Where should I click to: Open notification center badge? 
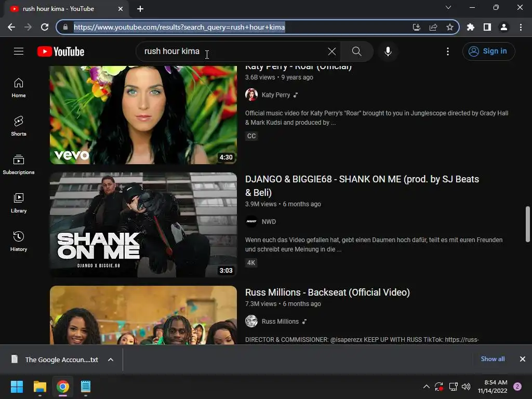517,387
